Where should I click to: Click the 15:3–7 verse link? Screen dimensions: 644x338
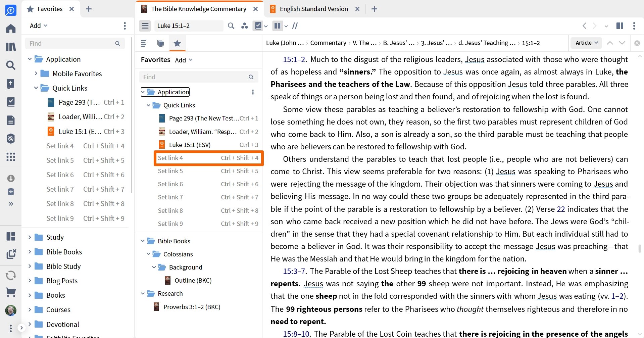tap(294, 271)
